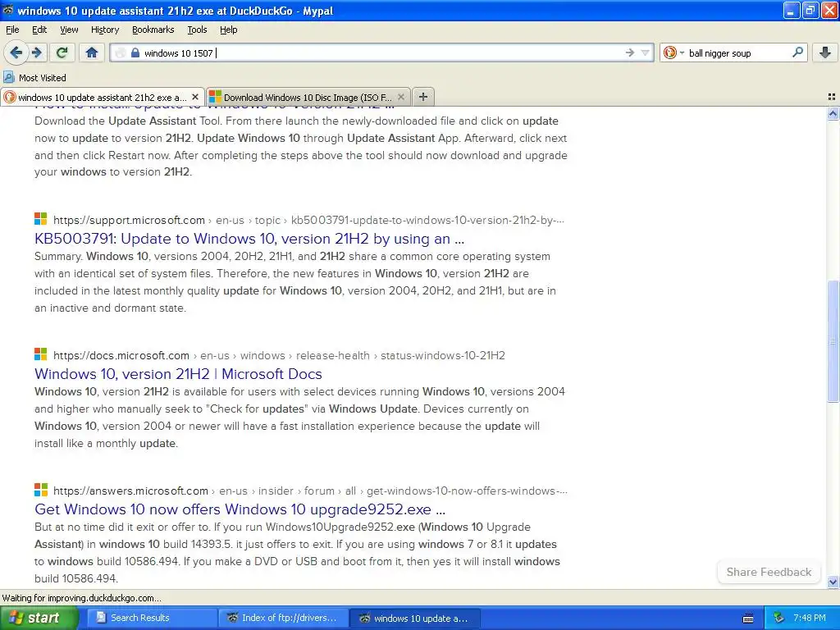Switch to Download Windows 10 Disc Image tab
The image size is (840, 630).
click(308, 97)
